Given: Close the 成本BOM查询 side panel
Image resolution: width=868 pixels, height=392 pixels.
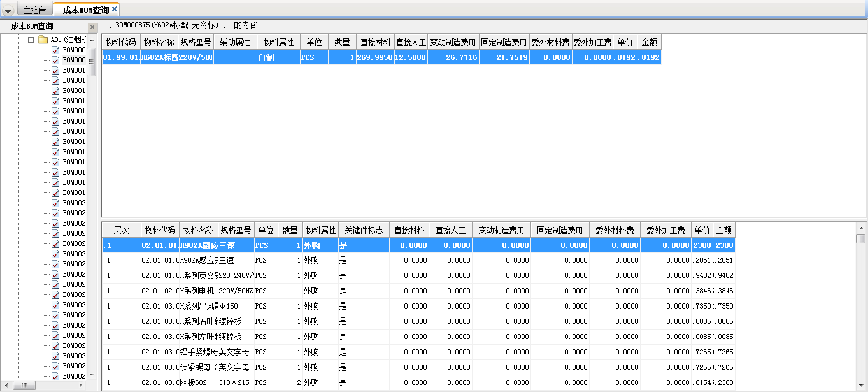Looking at the screenshot, I should point(92,27).
